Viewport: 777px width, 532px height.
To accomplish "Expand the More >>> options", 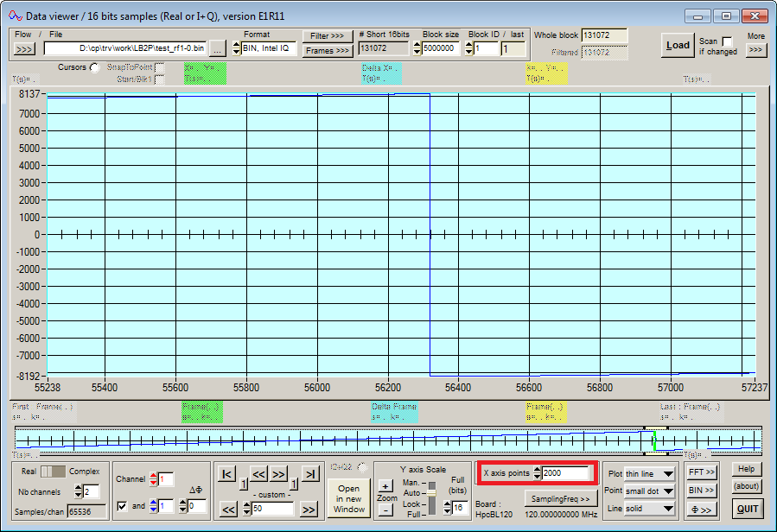I will [x=755, y=50].
